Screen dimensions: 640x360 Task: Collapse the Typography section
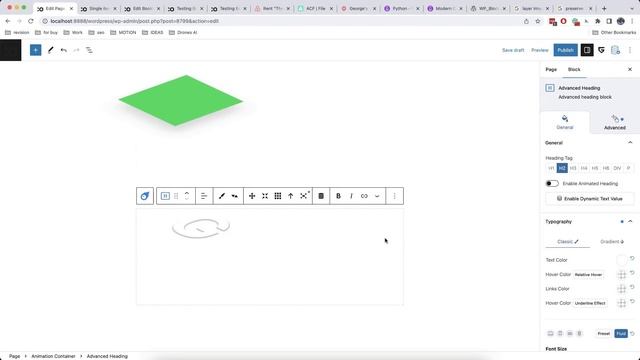click(x=630, y=221)
